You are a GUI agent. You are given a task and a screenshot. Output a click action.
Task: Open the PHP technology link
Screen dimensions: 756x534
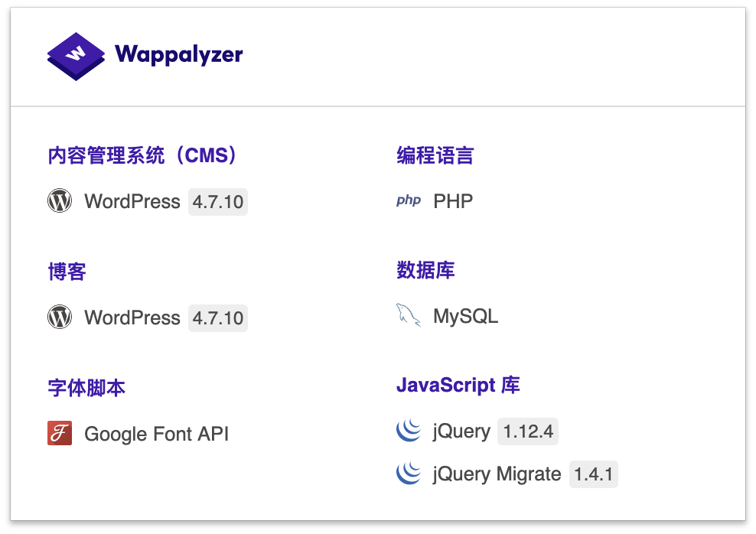pyautogui.click(x=453, y=201)
